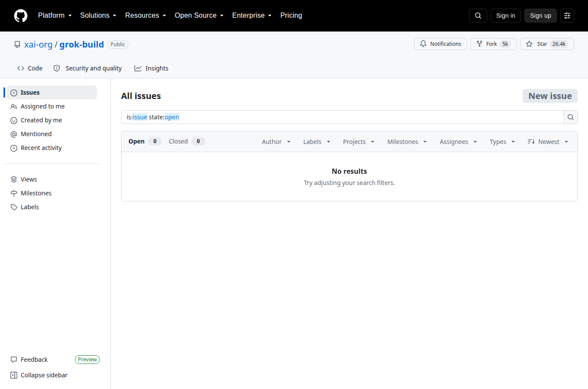Switch to Security and quality tab
588x389 pixels.
tap(87, 68)
